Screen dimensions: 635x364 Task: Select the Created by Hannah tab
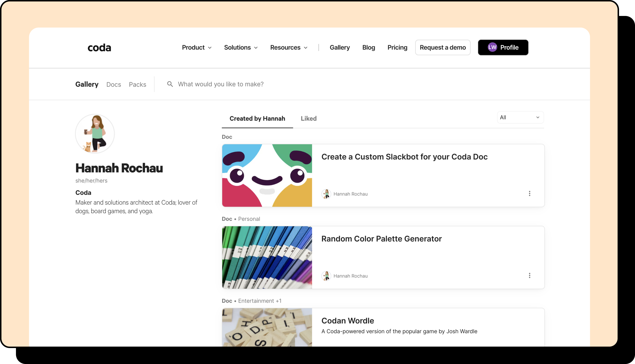(257, 118)
